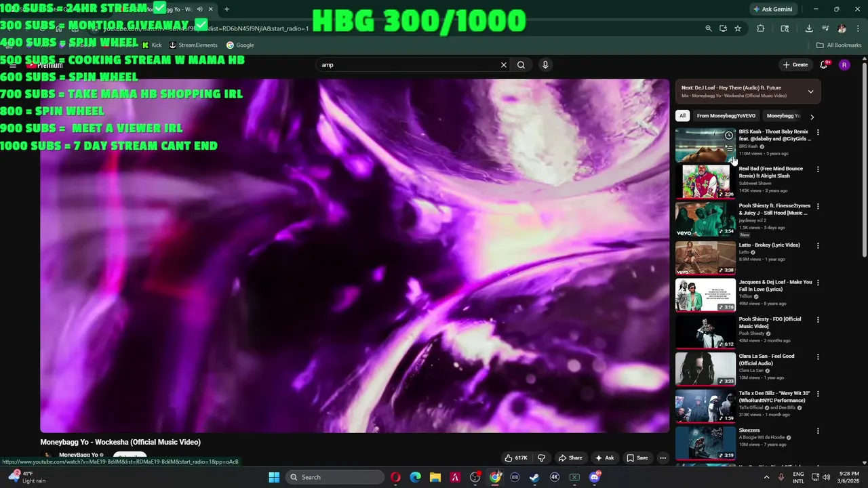868x488 pixels.
Task: Open Chrome three-dot menu
Action: point(857,28)
